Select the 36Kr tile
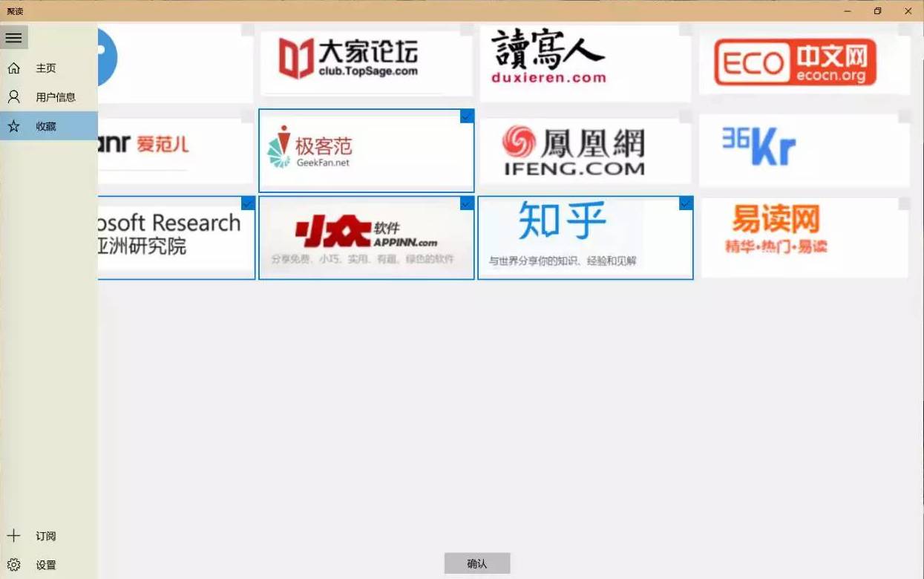 click(805, 151)
